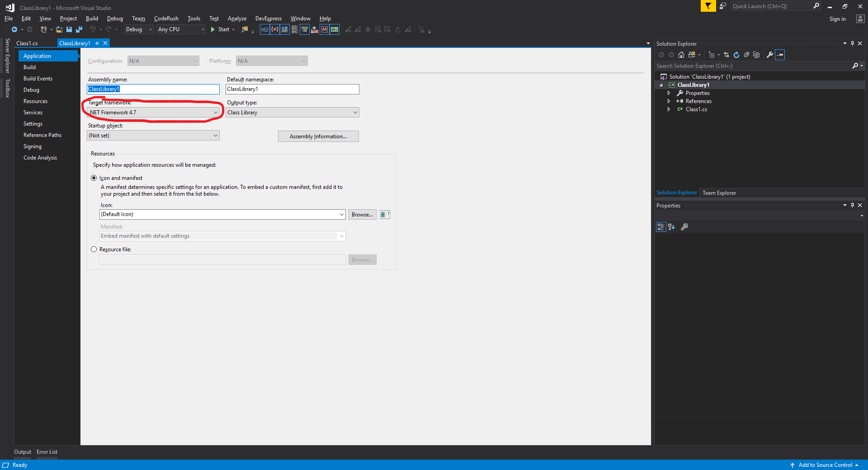Click Show All Files icon in Solution Explorer
Screen dimensions: 868x470
756,55
